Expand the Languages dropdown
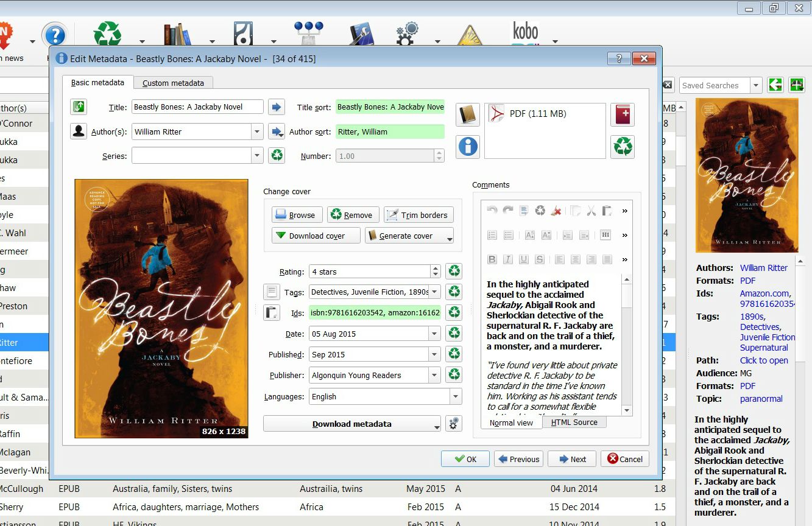Screen dimensions: 812x526 point(454,396)
